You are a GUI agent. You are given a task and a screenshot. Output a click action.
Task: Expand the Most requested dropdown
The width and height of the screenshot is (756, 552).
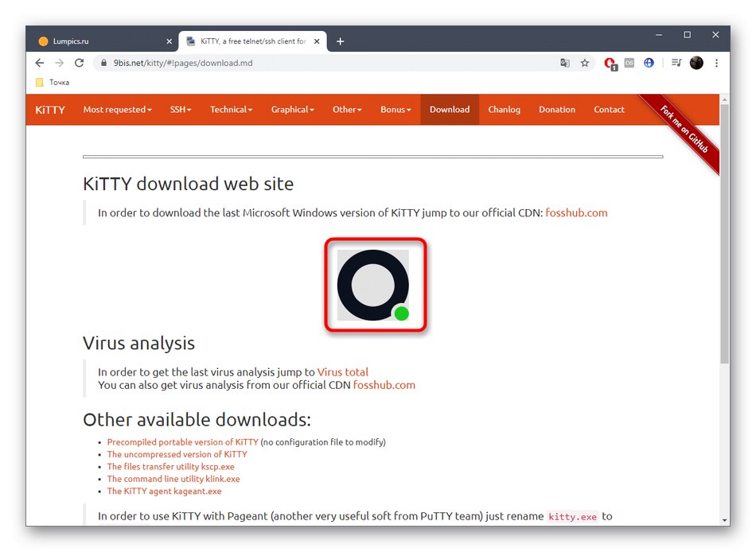(117, 110)
